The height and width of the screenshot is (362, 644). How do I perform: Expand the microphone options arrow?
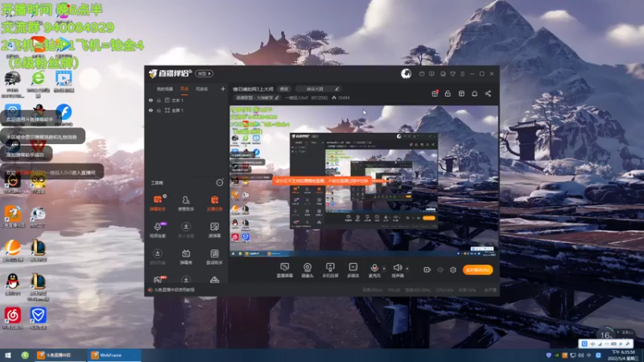pyautogui.click(x=384, y=269)
